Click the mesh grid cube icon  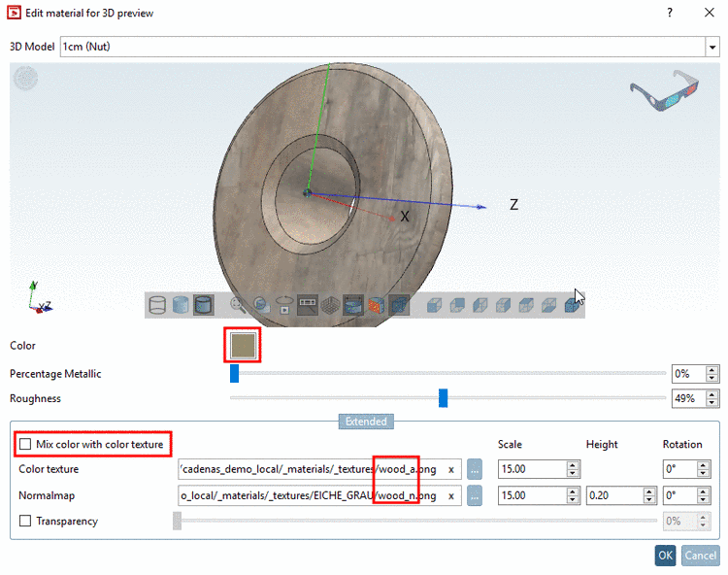click(x=330, y=305)
